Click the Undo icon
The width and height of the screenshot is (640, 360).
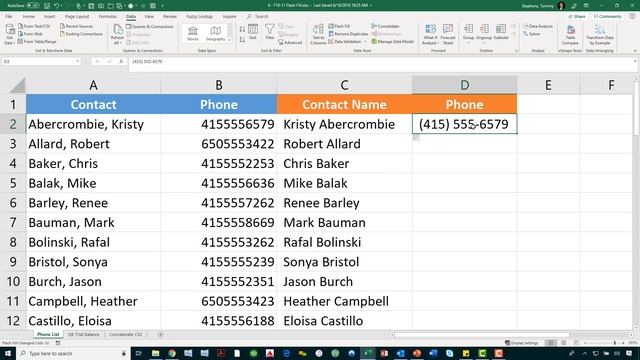click(x=57, y=6)
